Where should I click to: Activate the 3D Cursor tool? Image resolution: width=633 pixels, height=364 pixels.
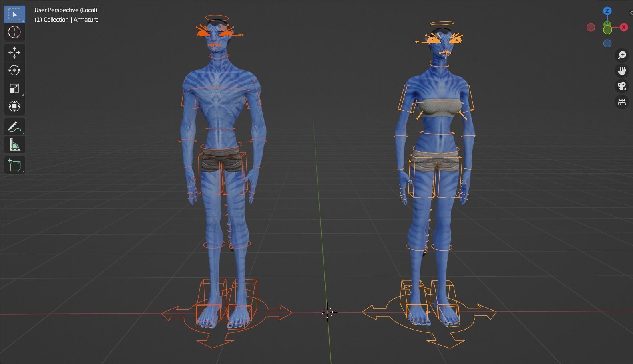point(14,32)
